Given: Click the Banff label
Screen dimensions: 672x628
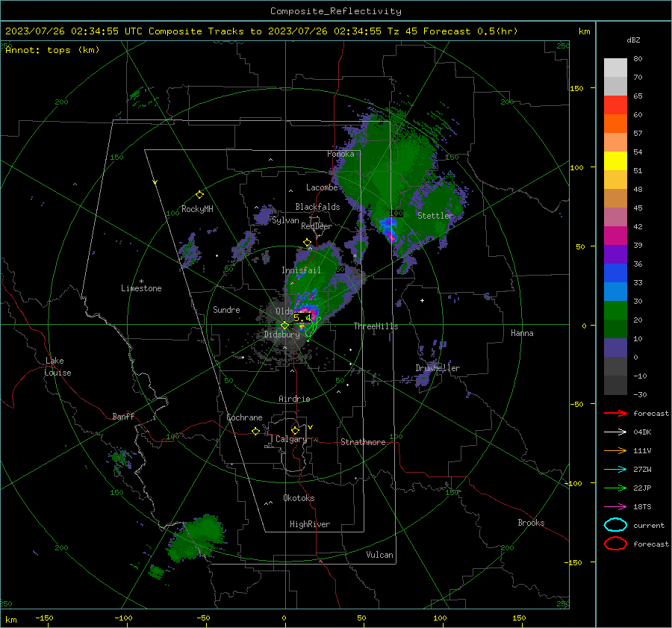Looking at the screenshot, I should point(123,417).
